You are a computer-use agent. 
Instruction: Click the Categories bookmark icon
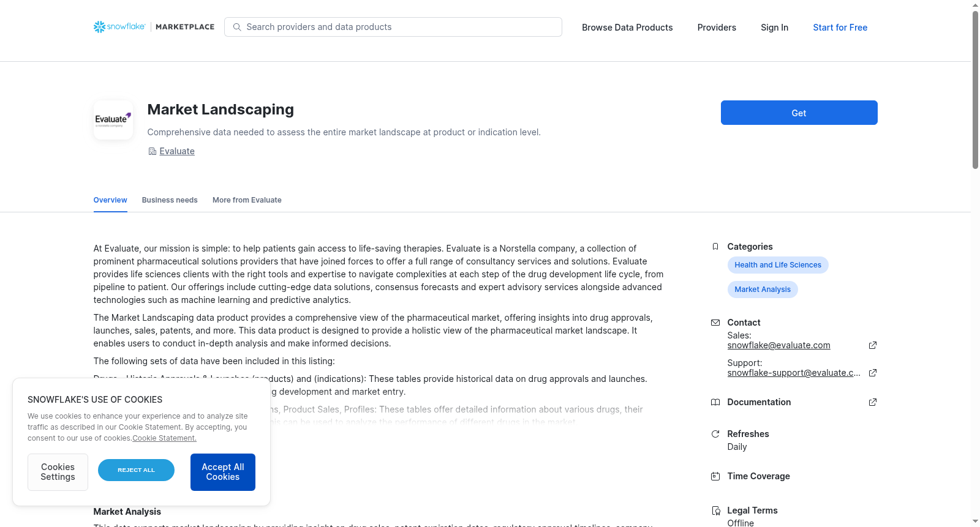(x=715, y=247)
